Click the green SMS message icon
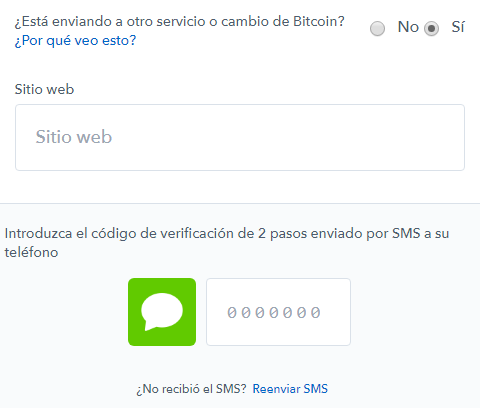This screenshot has width=480, height=408. [x=162, y=312]
